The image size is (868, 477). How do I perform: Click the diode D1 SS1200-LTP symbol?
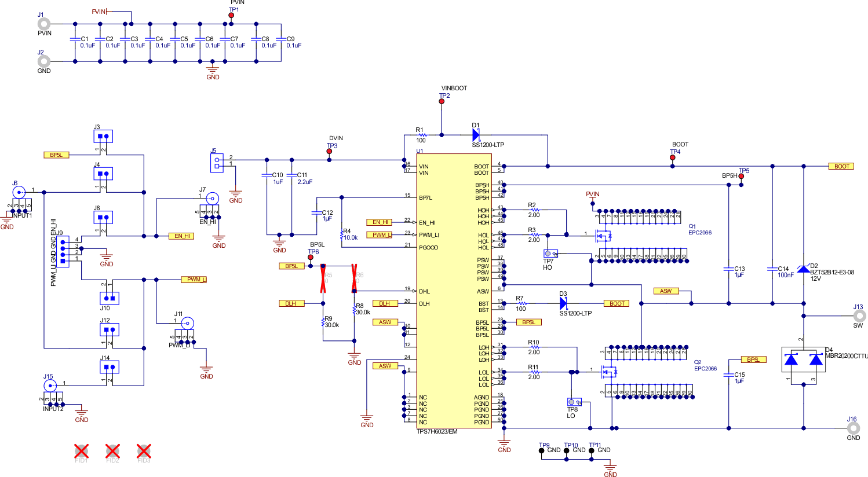pyautogui.click(x=477, y=134)
